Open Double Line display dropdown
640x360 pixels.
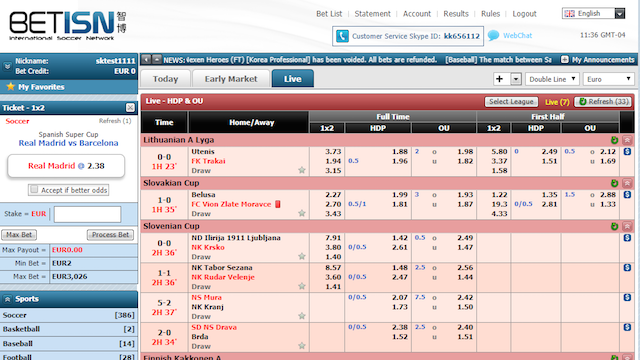(552, 79)
